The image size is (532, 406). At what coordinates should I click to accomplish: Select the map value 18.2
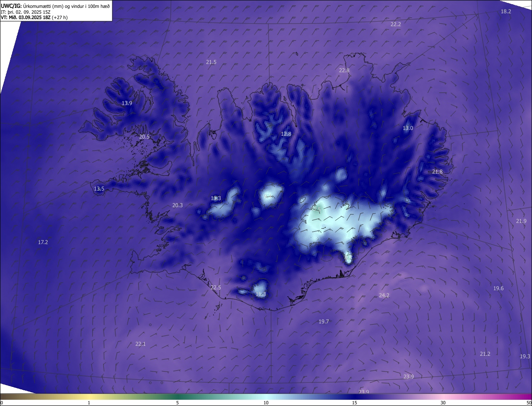(506, 12)
